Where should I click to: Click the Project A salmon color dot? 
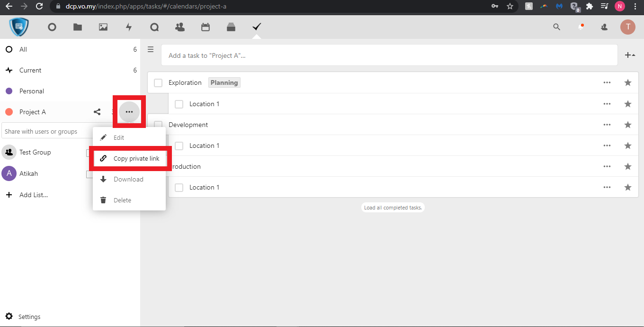(9, 112)
